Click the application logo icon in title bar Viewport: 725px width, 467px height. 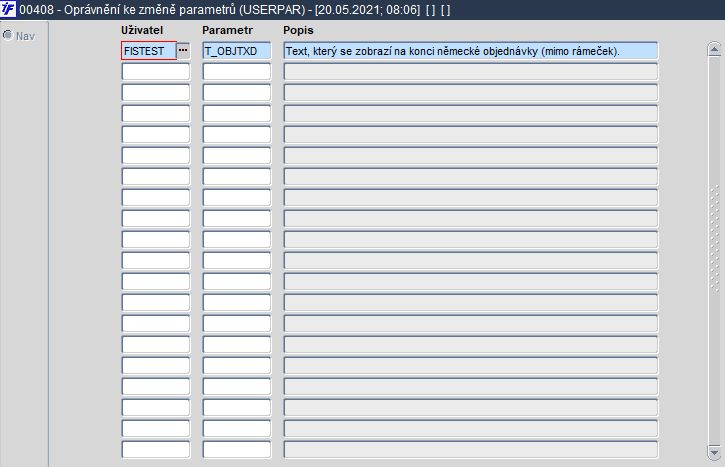coord(8,9)
